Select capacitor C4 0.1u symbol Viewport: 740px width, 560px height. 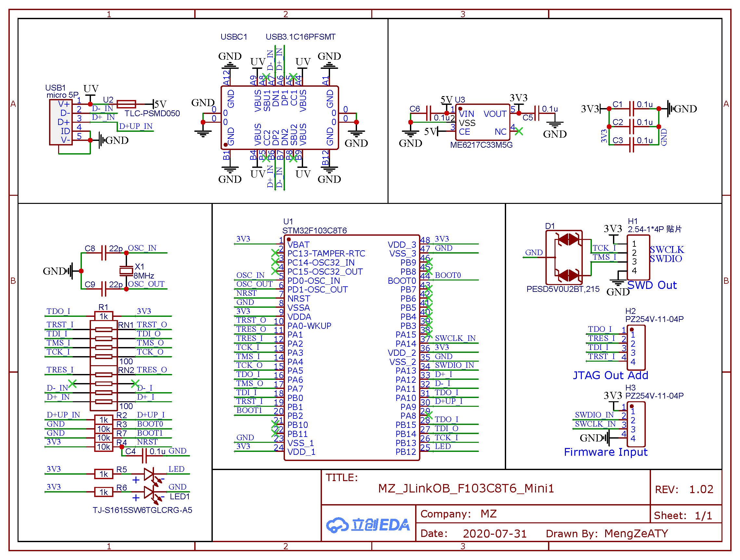pos(145,455)
